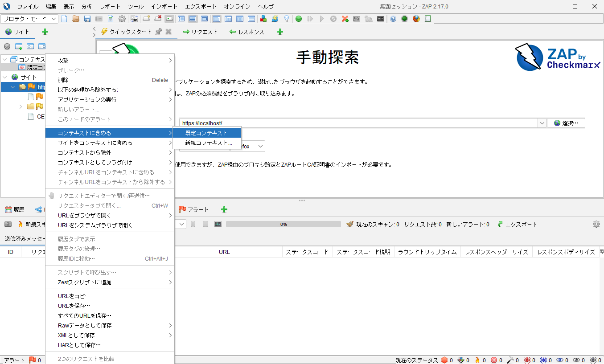Switch to the アラート tab
604x364 pixels.
coord(194,209)
